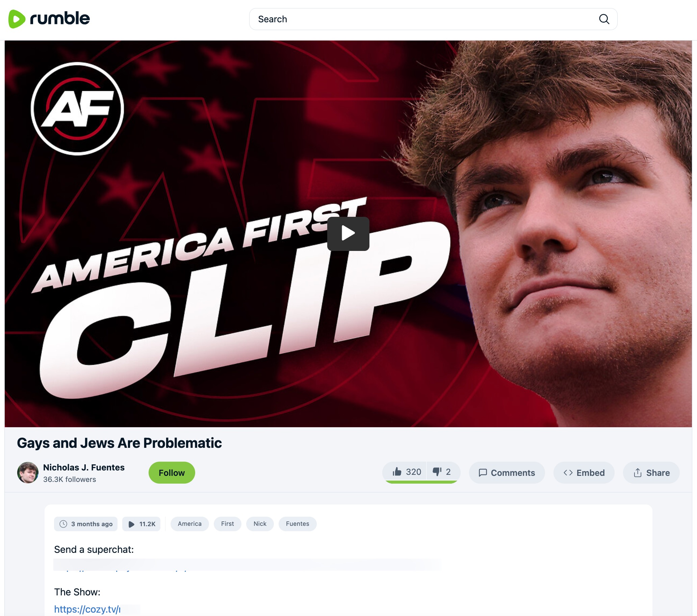Click the thumbs down dislike icon
The width and height of the screenshot is (697, 616).
click(437, 472)
